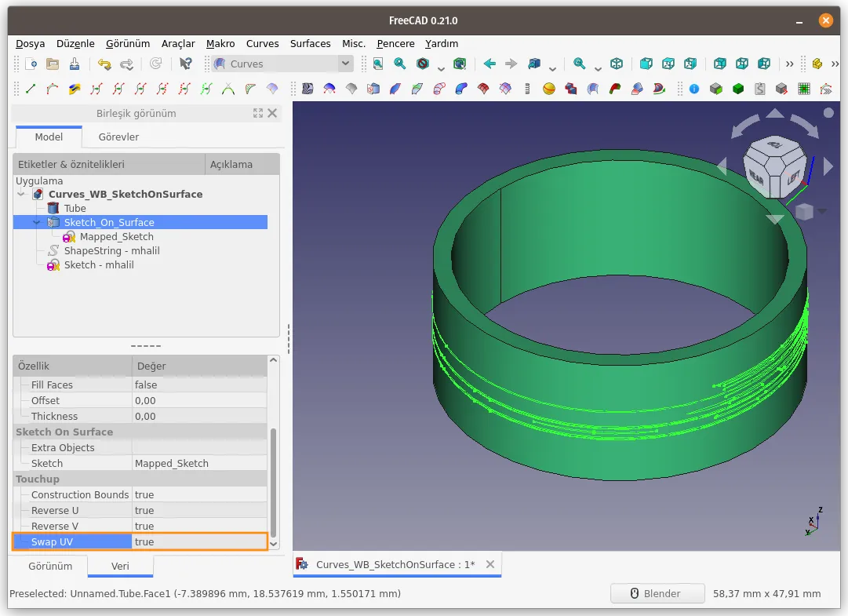Collapse the Curves_WB_SketchOnSurface document tree

[21, 194]
